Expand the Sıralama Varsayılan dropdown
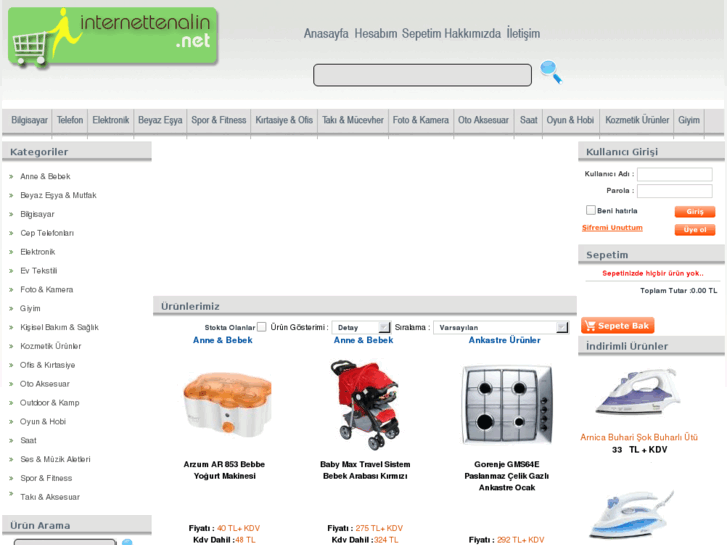 click(501, 327)
